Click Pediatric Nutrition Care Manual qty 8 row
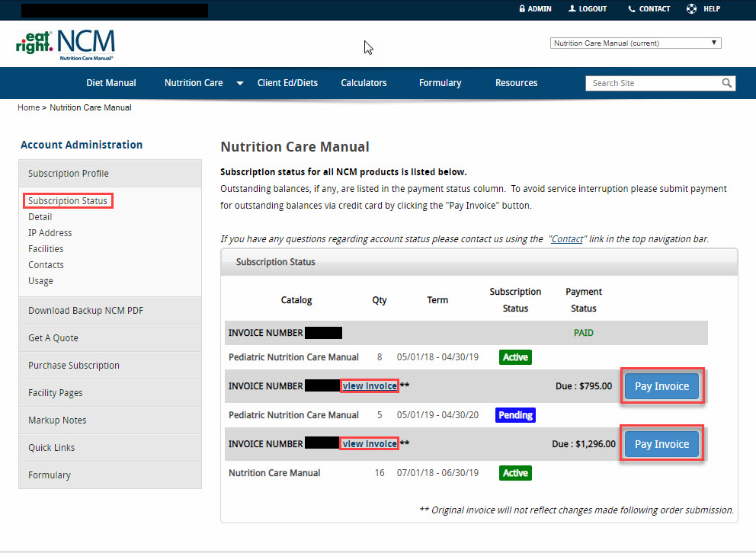Screen dimensions: 756x553 (466, 357)
